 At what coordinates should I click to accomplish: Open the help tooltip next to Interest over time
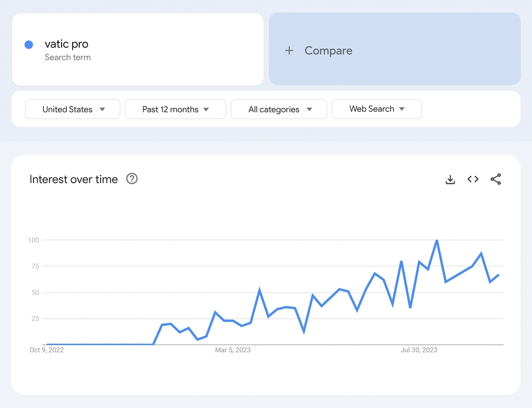pyautogui.click(x=132, y=179)
